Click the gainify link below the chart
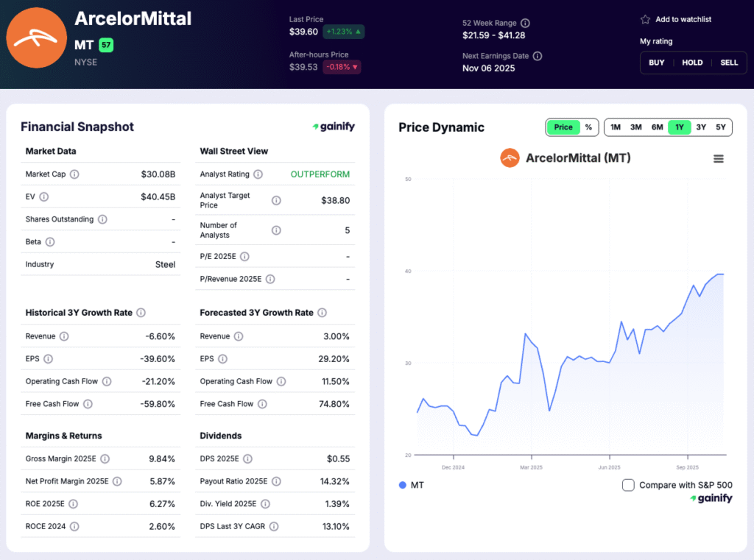 711,498
